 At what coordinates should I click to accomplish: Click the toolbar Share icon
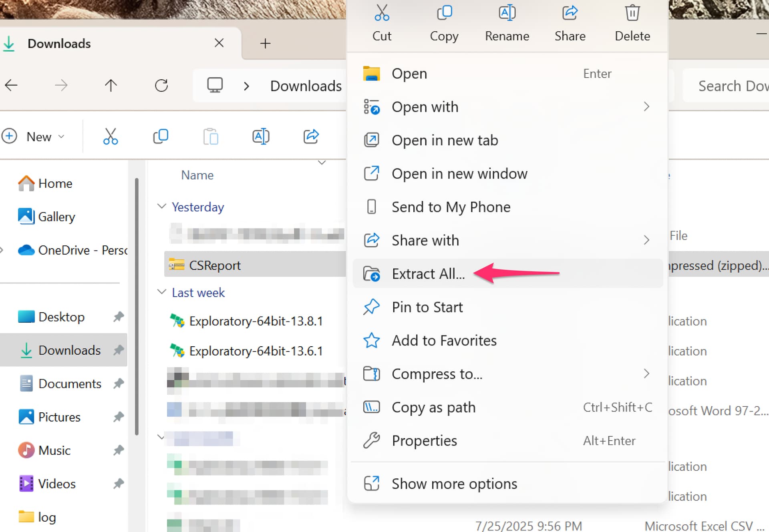coord(311,136)
